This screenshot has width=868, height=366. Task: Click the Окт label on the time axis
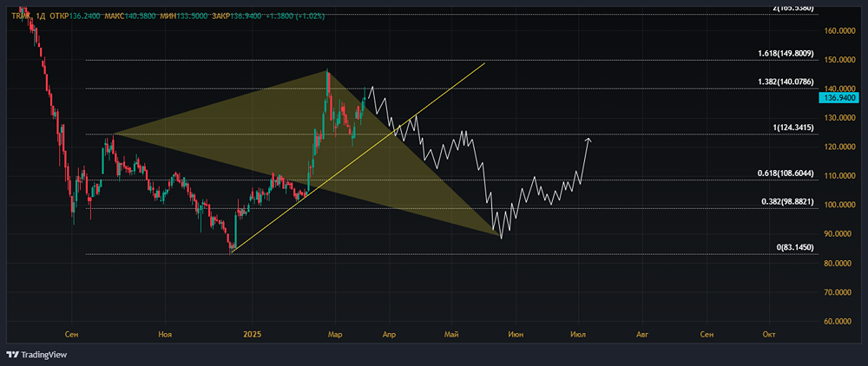768,335
